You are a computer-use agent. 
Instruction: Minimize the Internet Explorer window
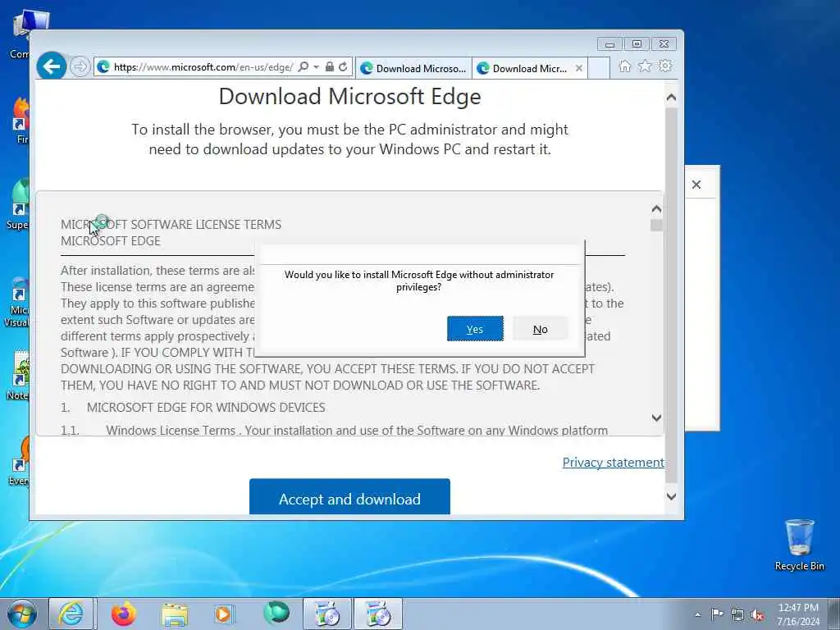pyautogui.click(x=609, y=44)
